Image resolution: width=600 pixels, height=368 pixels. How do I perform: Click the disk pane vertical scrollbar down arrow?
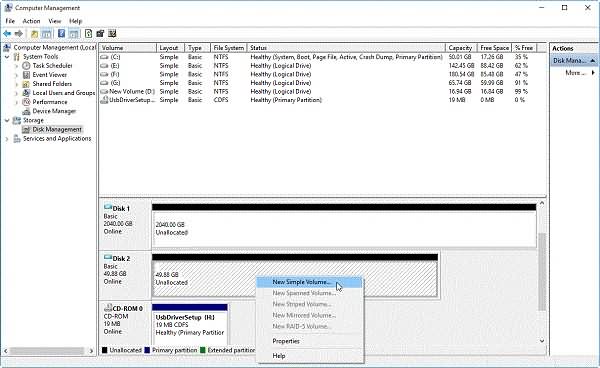click(x=542, y=340)
